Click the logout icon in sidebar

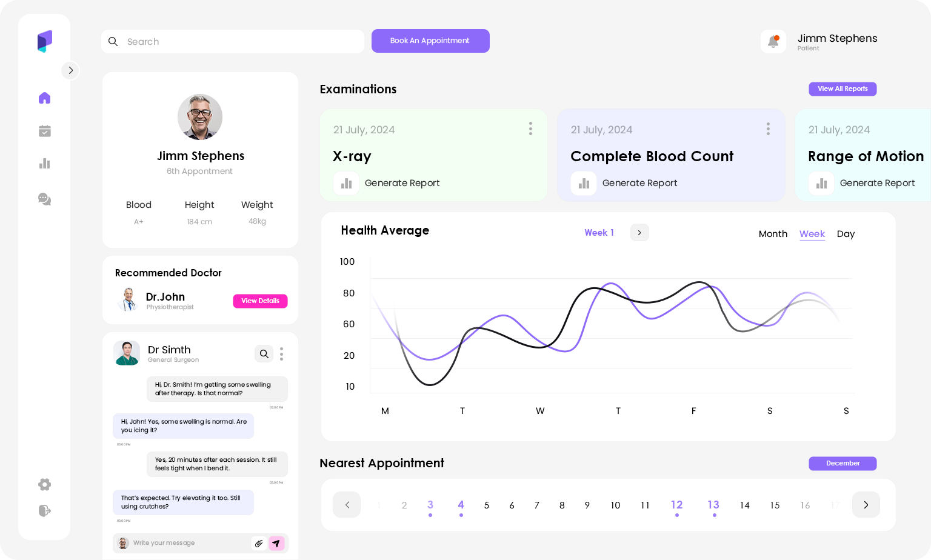(x=44, y=511)
